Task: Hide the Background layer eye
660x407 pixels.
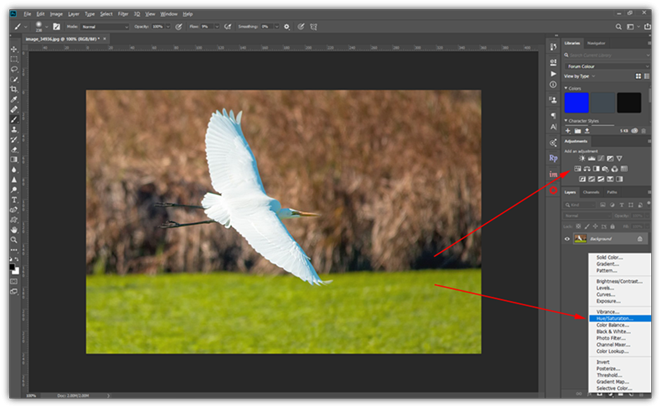Action: (567, 239)
